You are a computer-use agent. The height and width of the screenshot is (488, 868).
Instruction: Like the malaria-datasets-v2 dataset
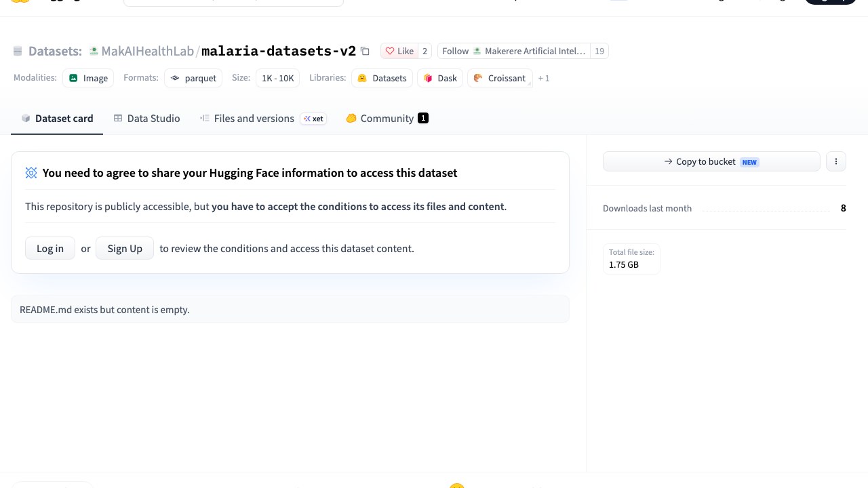coord(399,51)
